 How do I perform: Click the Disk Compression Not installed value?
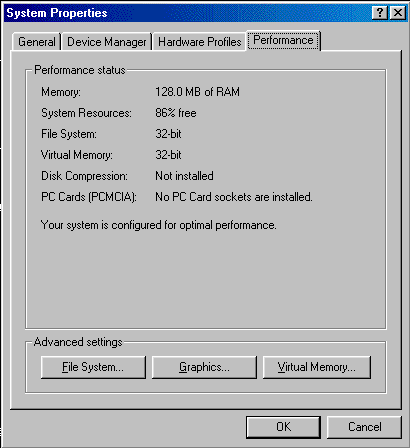tap(184, 176)
